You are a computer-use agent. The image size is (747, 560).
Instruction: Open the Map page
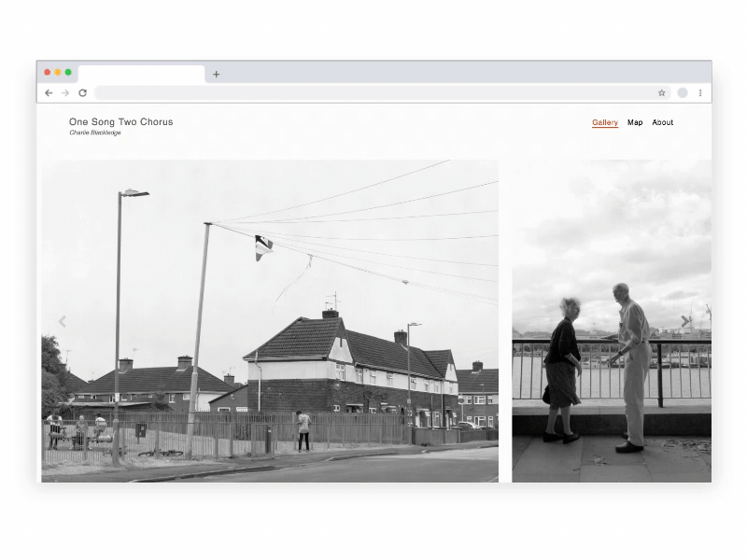(x=635, y=122)
